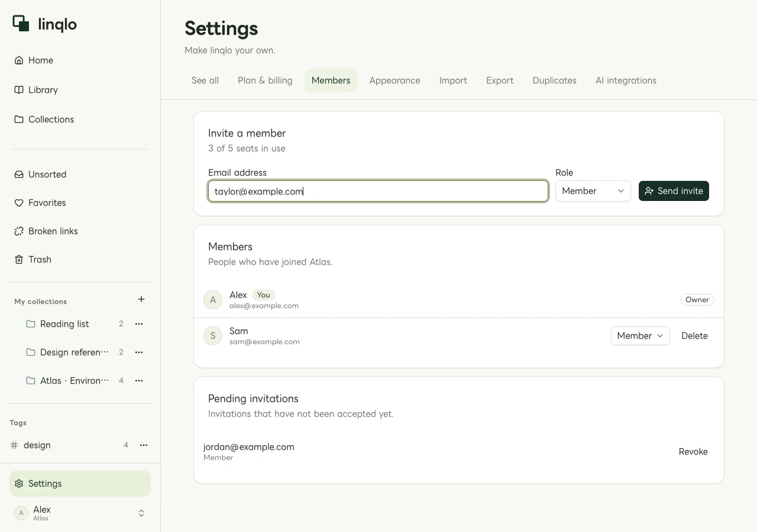Click the Reading list folder icon

tap(31, 324)
